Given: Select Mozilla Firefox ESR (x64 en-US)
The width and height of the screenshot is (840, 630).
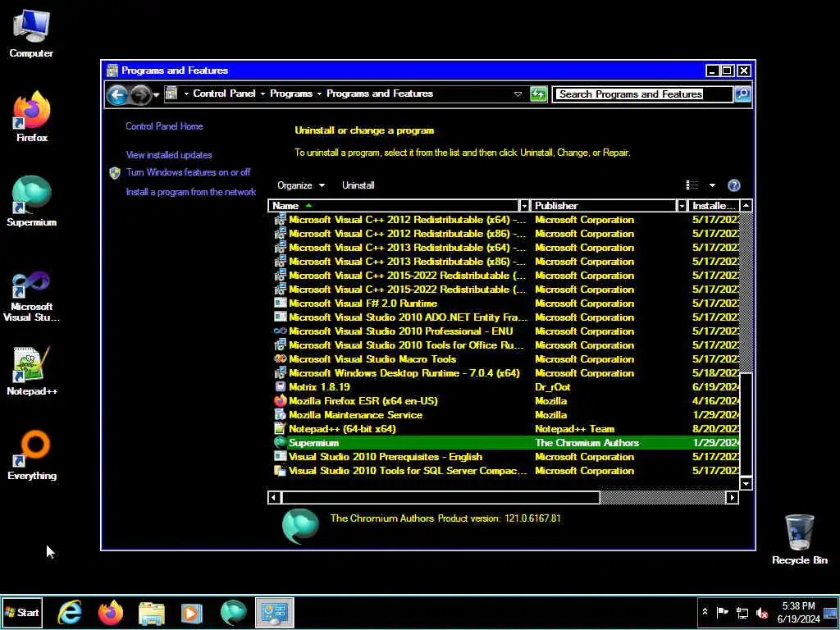Looking at the screenshot, I should coord(505,400).
